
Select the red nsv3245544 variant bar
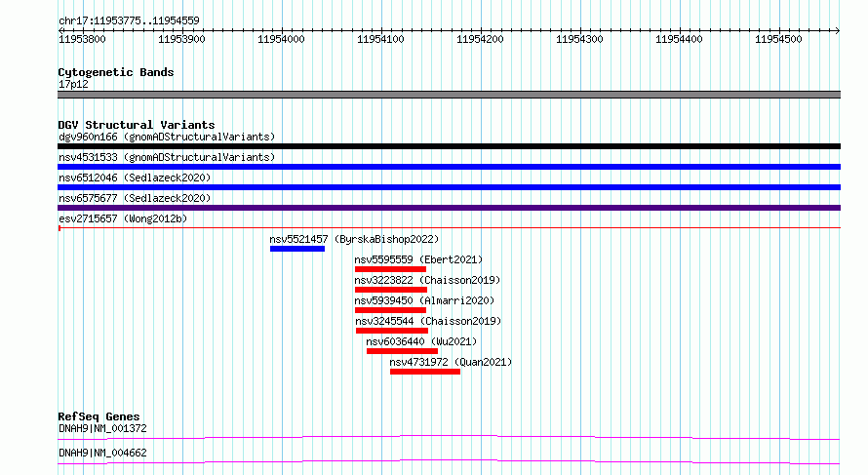392,331
